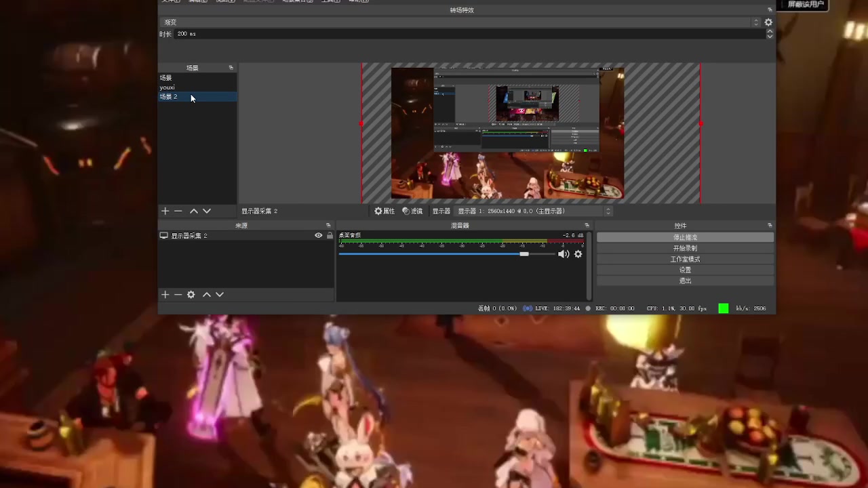Select 显示器采集 2 source row
This screenshot has width=868, height=488.
[246, 236]
